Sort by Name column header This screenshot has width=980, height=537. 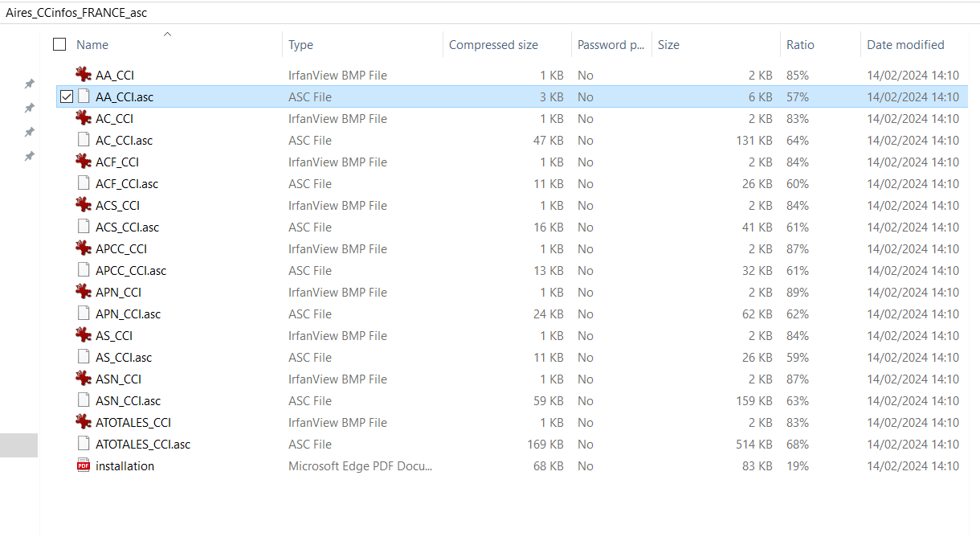tap(92, 45)
